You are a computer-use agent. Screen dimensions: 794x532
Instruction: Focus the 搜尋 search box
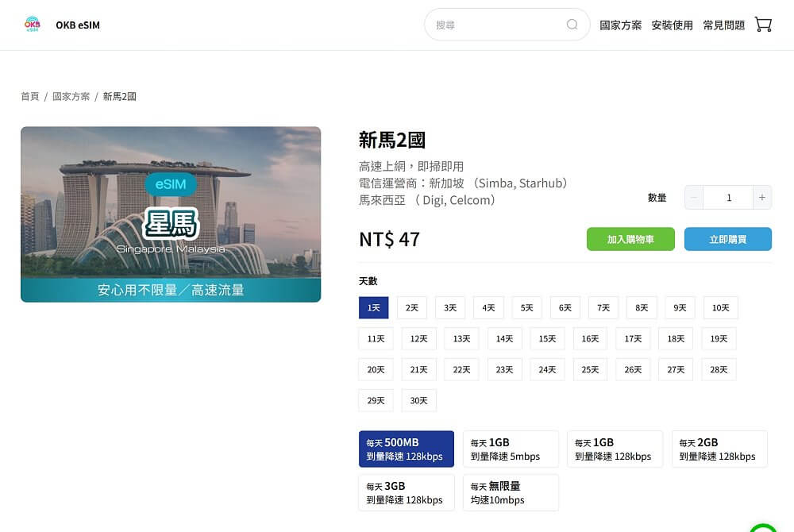507,25
